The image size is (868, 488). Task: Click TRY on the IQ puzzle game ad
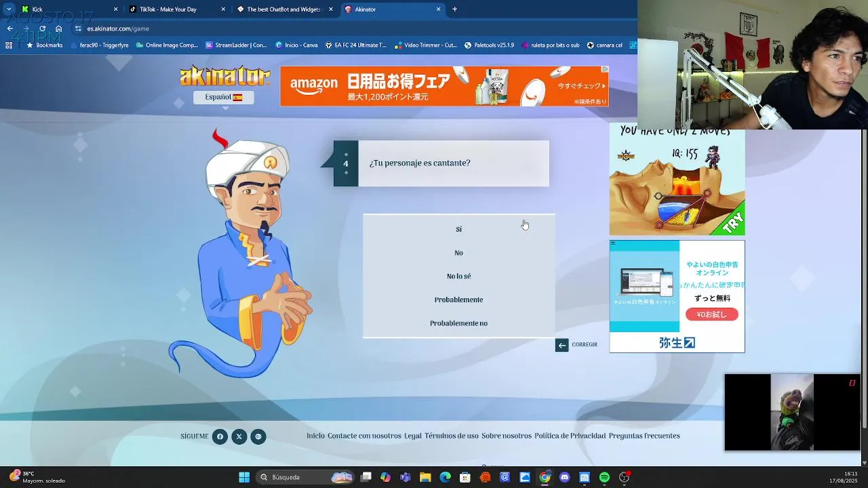tap(732, 222)
